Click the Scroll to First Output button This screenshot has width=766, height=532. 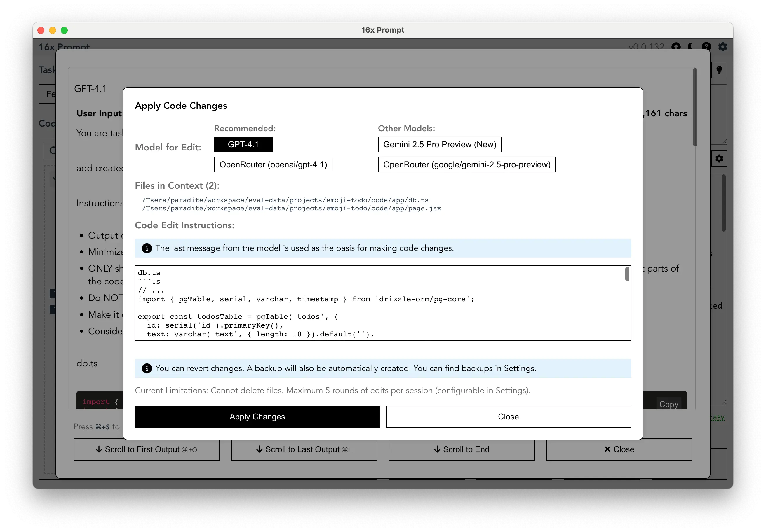(x=147, y=449)
